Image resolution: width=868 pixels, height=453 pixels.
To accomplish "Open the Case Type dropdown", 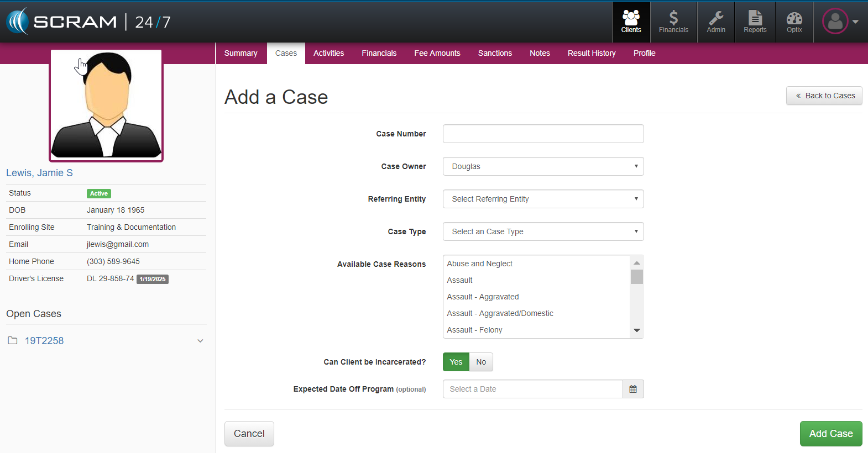I will (543, 231).
